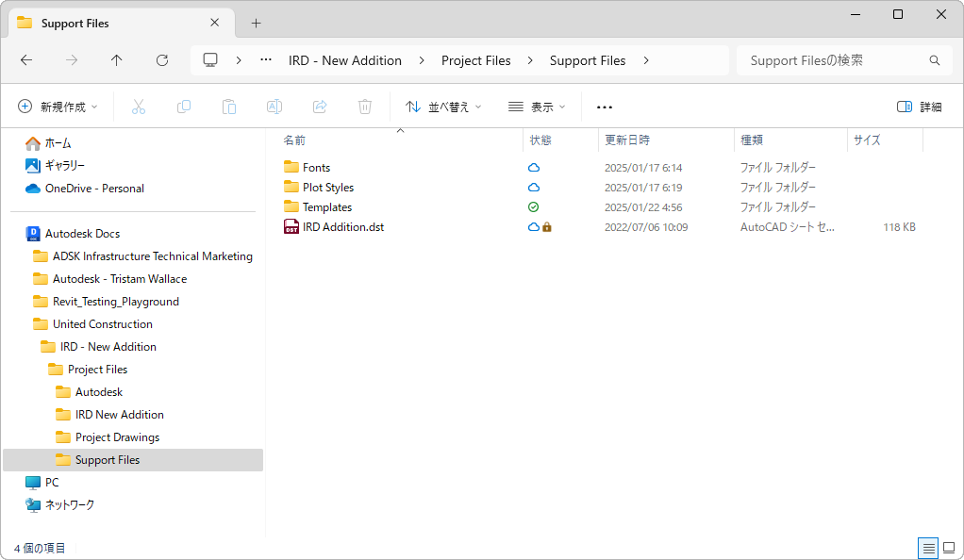This screenshot has width=964, height=560.
Task: Click the lock icon beside IRD Addition.dst
Action: [546, 227]
